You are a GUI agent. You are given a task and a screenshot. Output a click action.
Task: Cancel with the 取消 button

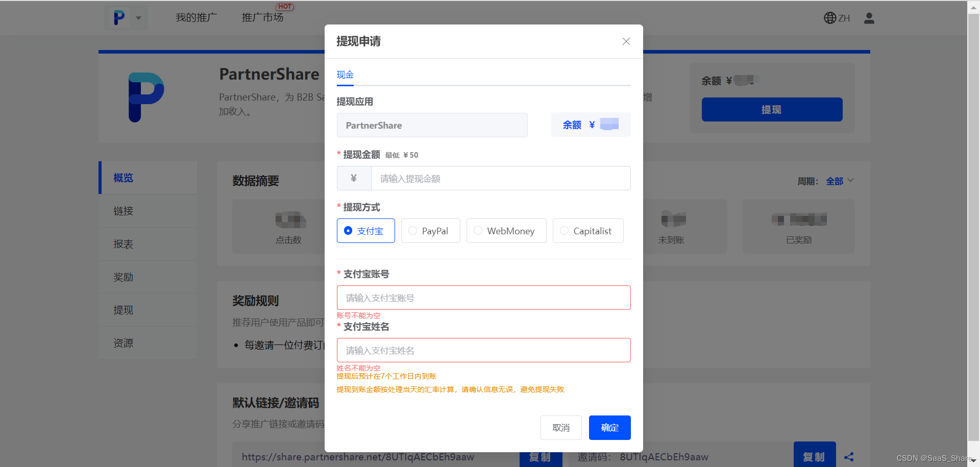(561, 428)
